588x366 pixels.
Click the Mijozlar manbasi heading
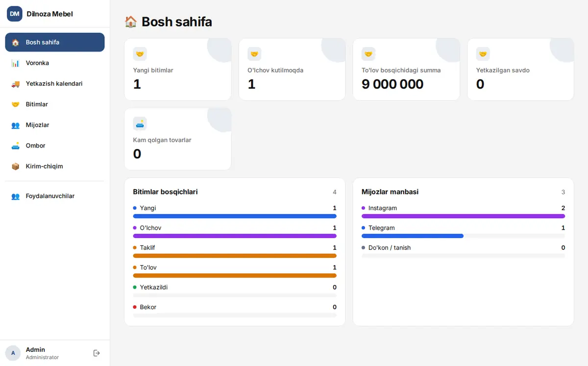(390, 192)
